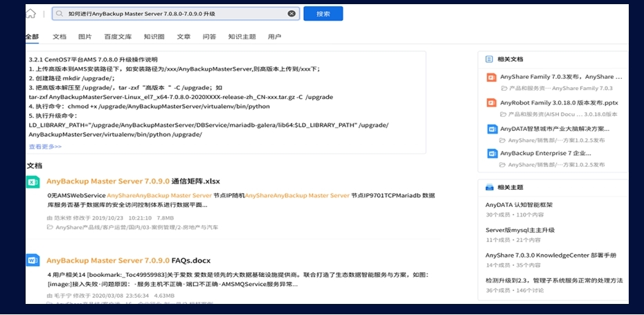Click Word icon of AnyDATA智慧城市产业大脑解决方案
Image resolution: width=644 pixels, height=315 pixels.
492,129
